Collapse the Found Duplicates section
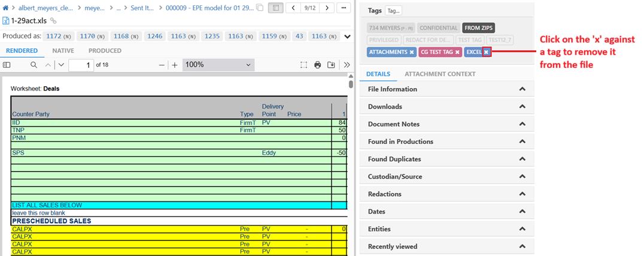The image size is (644, 256). click(x=522, y=159)
